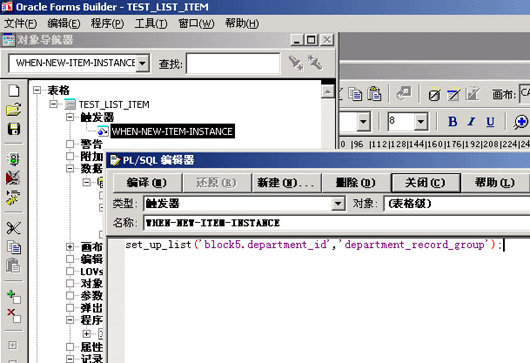Select the WHEN-NEW-ITEM-INSTANCE trigger icon in the tree
Screen dimensions: 530x363
point(103,131)
